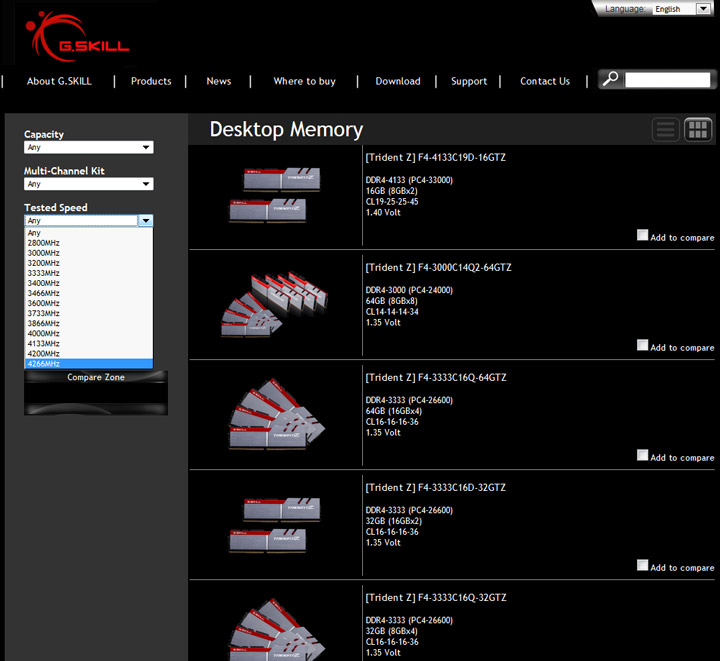Select 3733MHz tested speed option
This screenshot has height=661, width=720.
click(x=89, y=314)
